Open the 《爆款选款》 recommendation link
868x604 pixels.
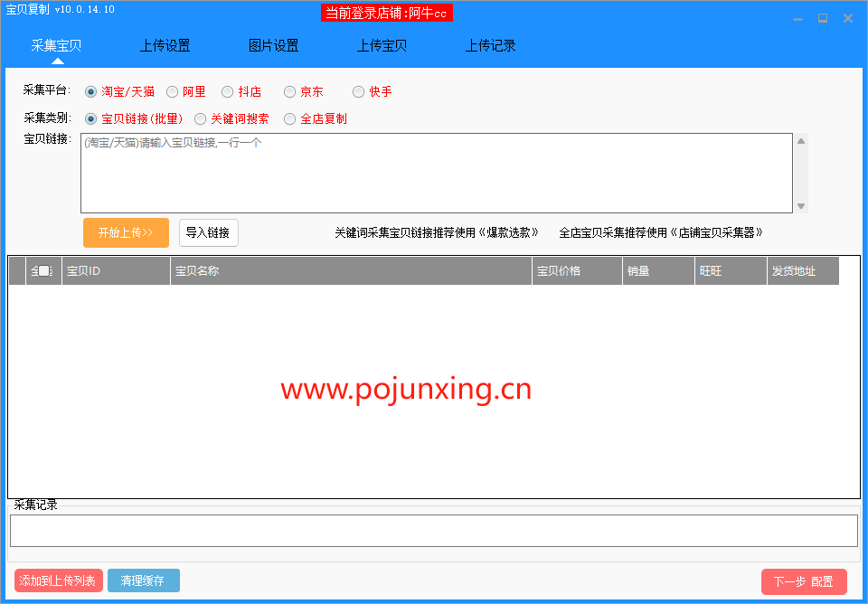click(507, 232)
